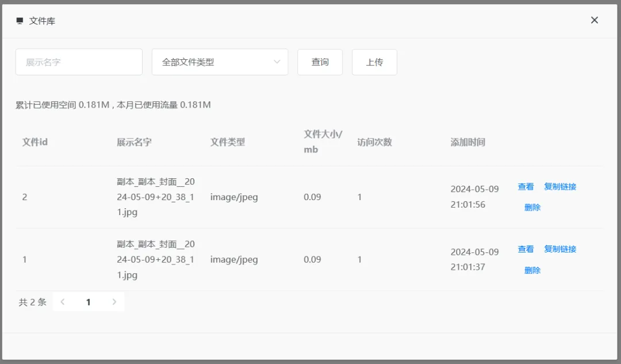
Task: Click the 文件id column header
Action: tap(35, 142)
